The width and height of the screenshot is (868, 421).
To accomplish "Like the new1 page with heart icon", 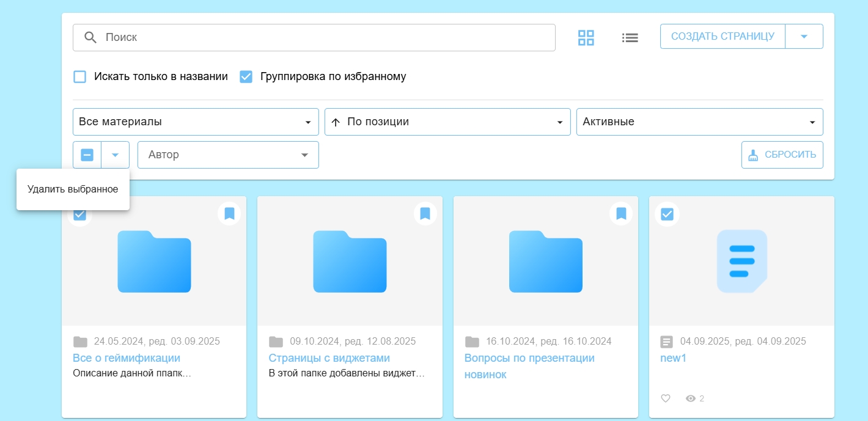I will tap(666, 398).
